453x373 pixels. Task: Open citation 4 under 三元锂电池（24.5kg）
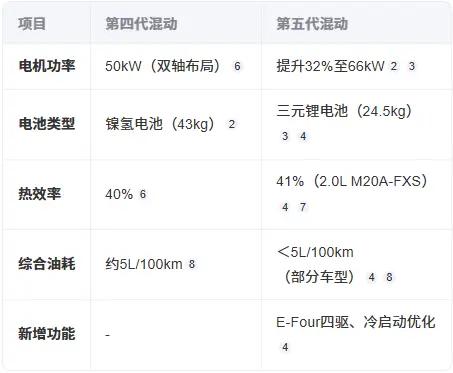pyautogui.click(x=303, y=136)
